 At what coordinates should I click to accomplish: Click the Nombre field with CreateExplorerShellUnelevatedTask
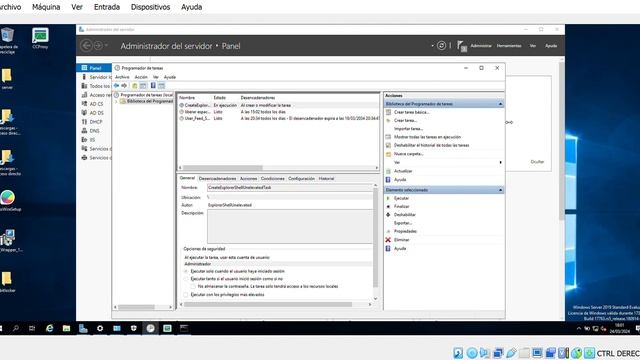point(289,188)
